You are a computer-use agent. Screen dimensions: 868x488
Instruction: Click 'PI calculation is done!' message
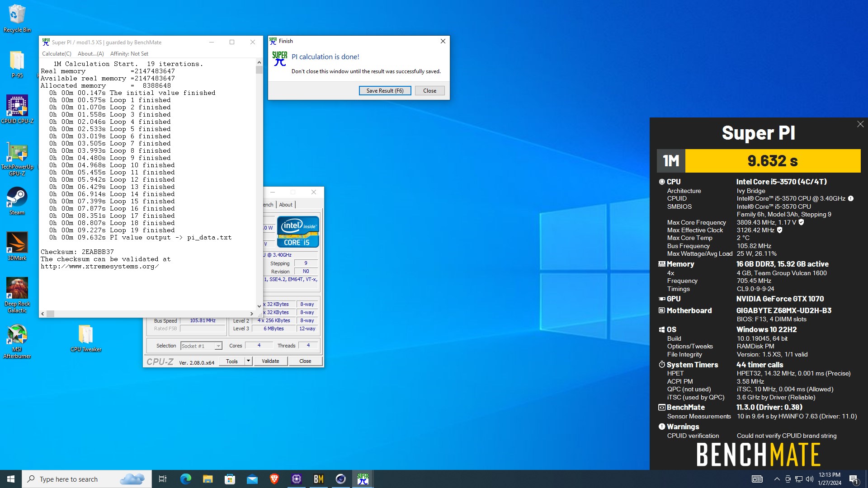pyautogui.click(x=325, y=57)
